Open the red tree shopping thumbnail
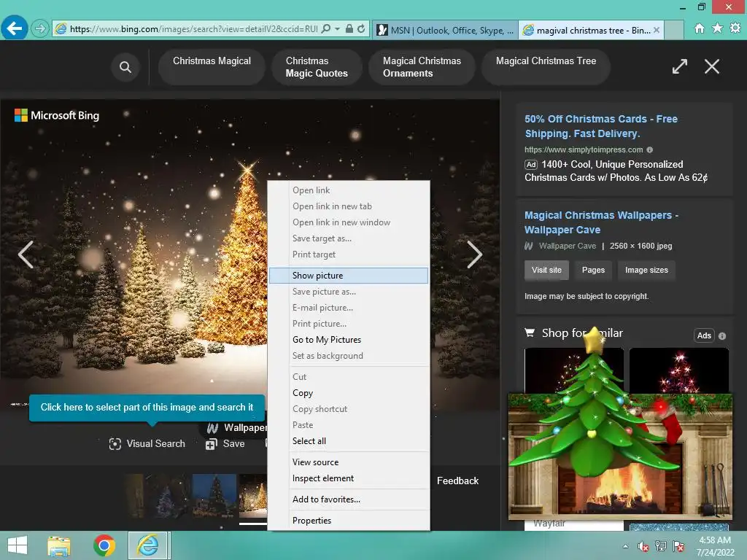Image resolution: width=747 pixels, height=560 pixels. click(679, 370)
